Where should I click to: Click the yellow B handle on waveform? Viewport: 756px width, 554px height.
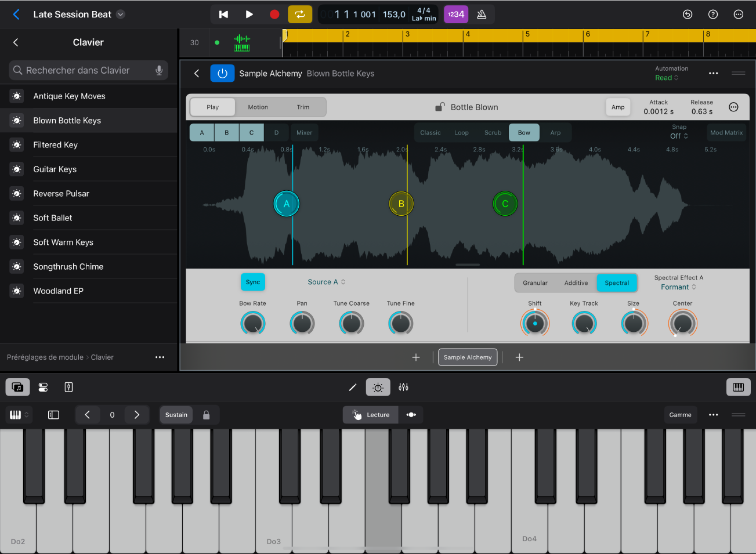pos(401,204)
